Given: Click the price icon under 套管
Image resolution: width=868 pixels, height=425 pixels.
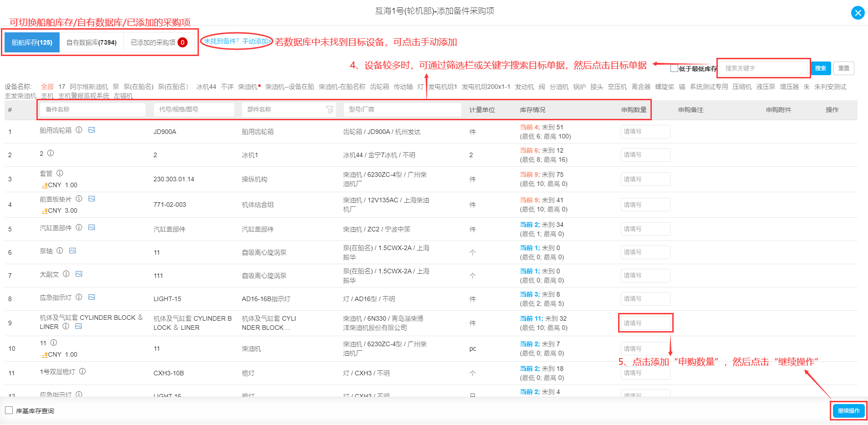Looking at the screenshot, I should tap(45, 185).
